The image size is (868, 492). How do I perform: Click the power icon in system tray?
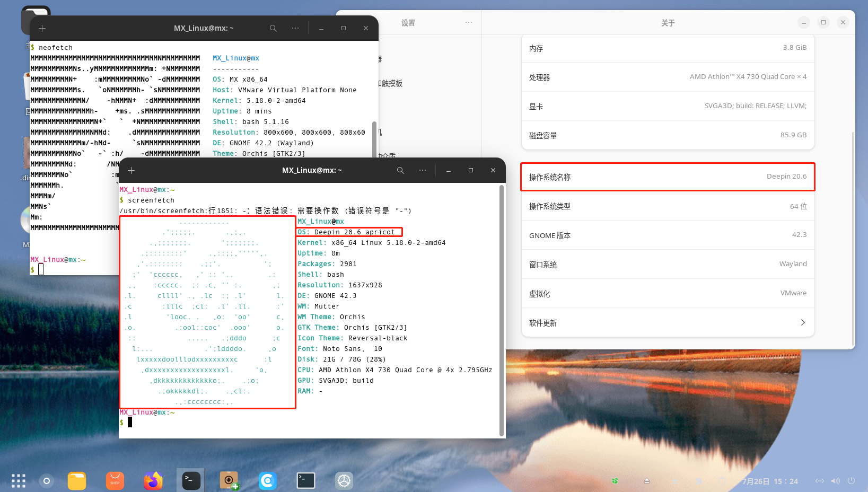tap(852, 481)
